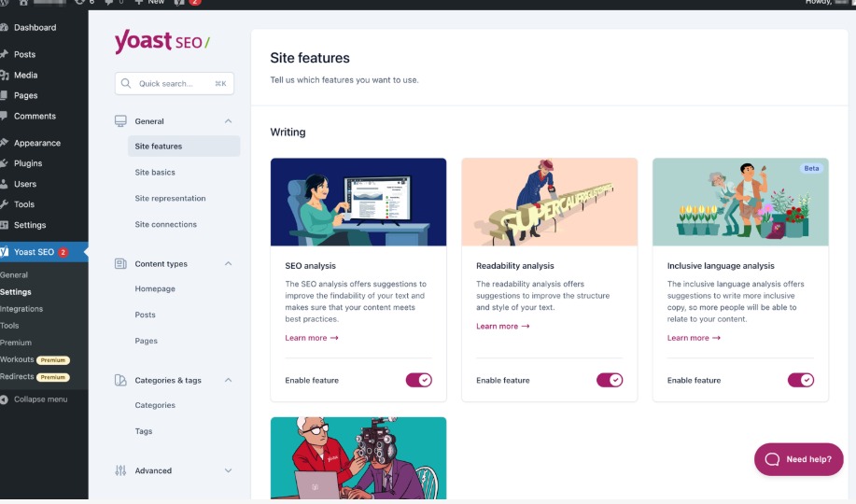Click the Yoast SEO logo icon in sidebar
This screenshot has height=504, width=856.
[x=4, y=252]
